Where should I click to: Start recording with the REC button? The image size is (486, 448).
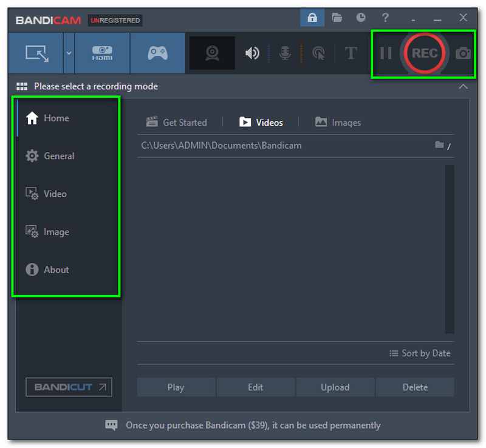click(424, 53)
